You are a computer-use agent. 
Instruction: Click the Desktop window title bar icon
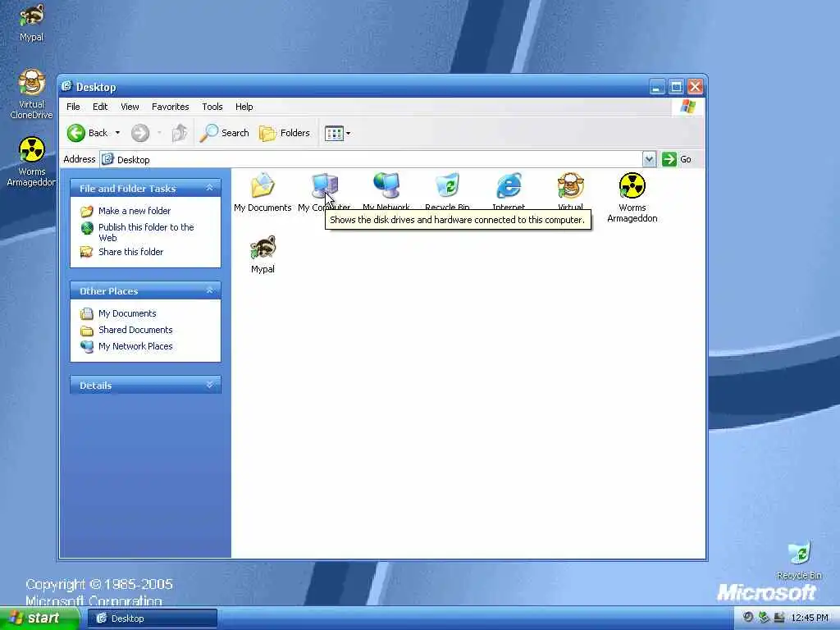click(x=67, y=86)
